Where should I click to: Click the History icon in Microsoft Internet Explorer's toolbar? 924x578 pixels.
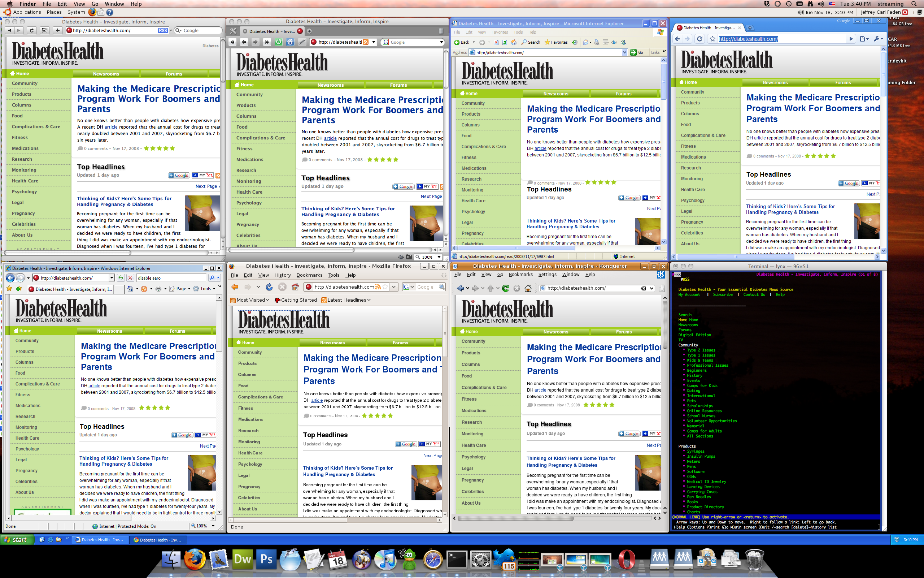point(574,42)
